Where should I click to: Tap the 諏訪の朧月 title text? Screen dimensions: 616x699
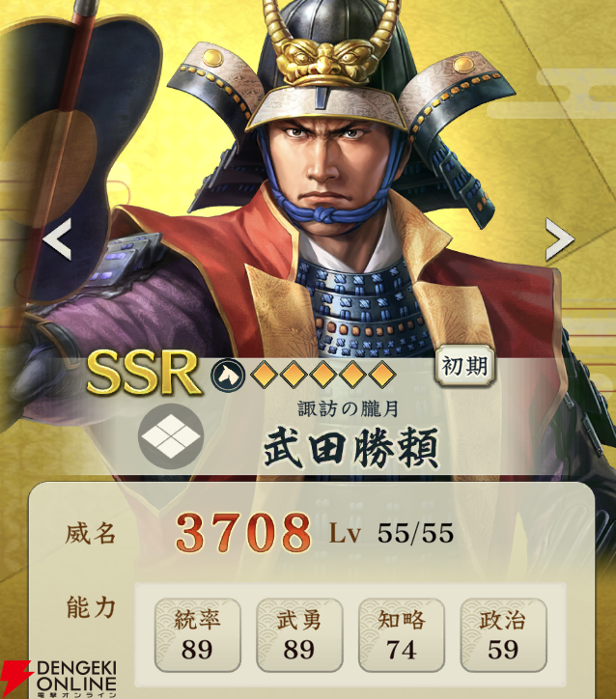point(348,408)
